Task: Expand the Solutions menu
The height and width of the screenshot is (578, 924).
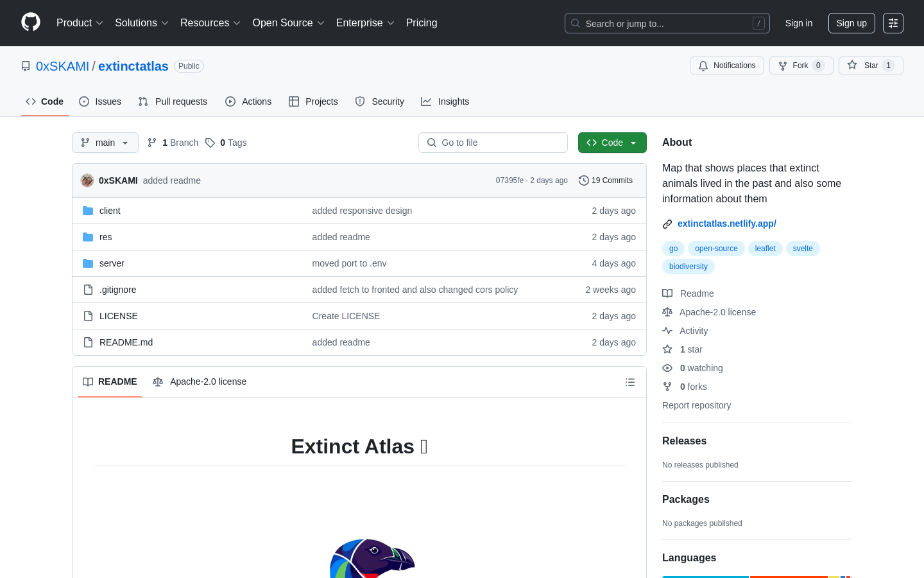Action: [x=142, y=23]
